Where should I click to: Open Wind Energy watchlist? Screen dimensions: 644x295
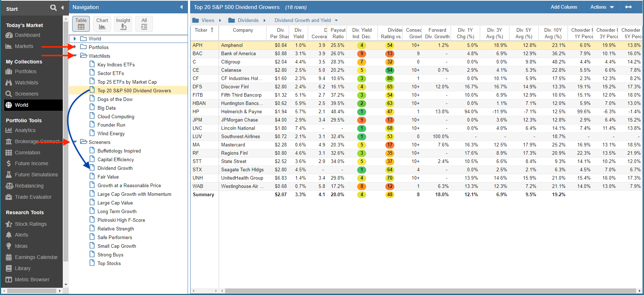click(111, 133)
